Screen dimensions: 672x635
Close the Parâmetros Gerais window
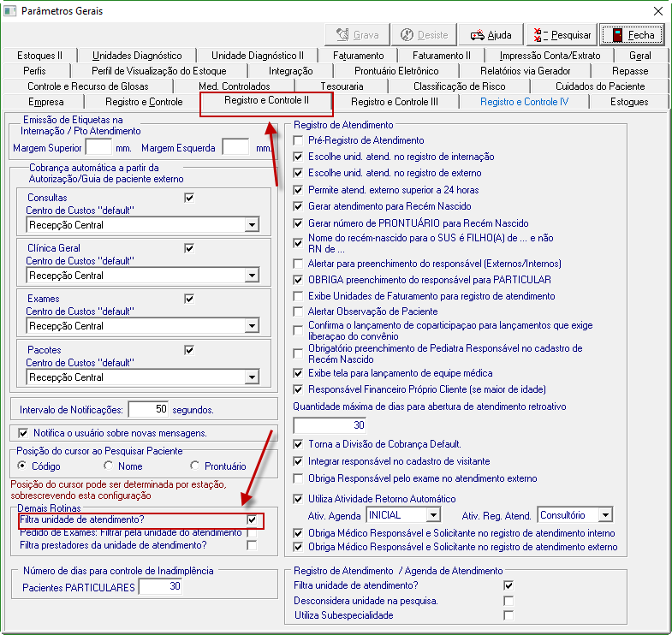(657, 11)
